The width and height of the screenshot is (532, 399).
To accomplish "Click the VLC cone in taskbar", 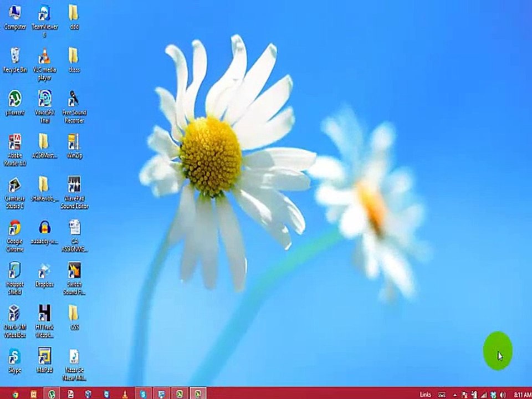I will tap(125, 394).
